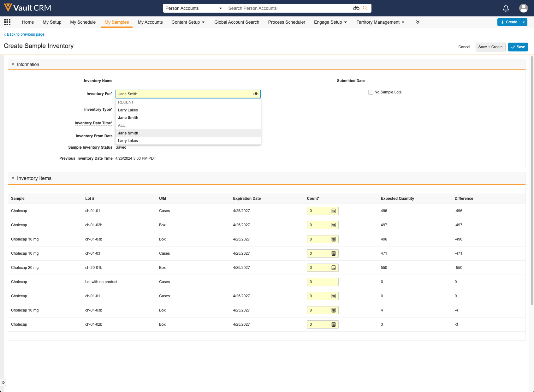Image resolution: width=534 pixels, height=392 pixels.
Task: Open the Create button dropdown arrow
Action: click(524, 22)
